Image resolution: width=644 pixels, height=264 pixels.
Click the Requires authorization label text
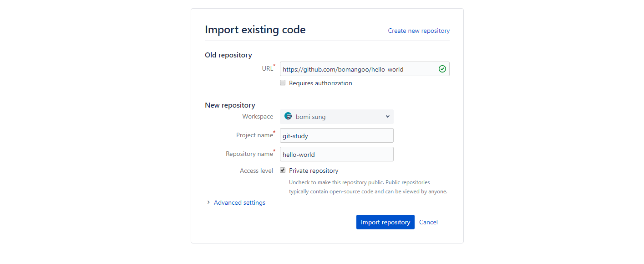320,83
